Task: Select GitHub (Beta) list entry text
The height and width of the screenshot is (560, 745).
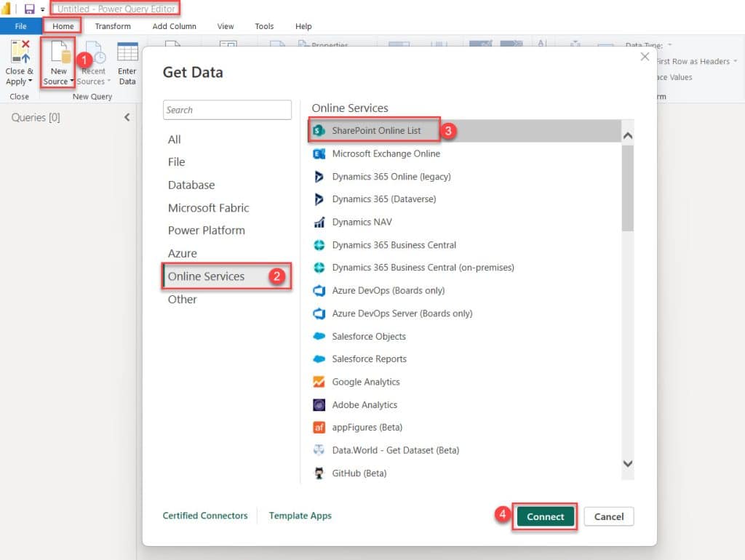Action: pyautogui.click(x=359, y=473)
